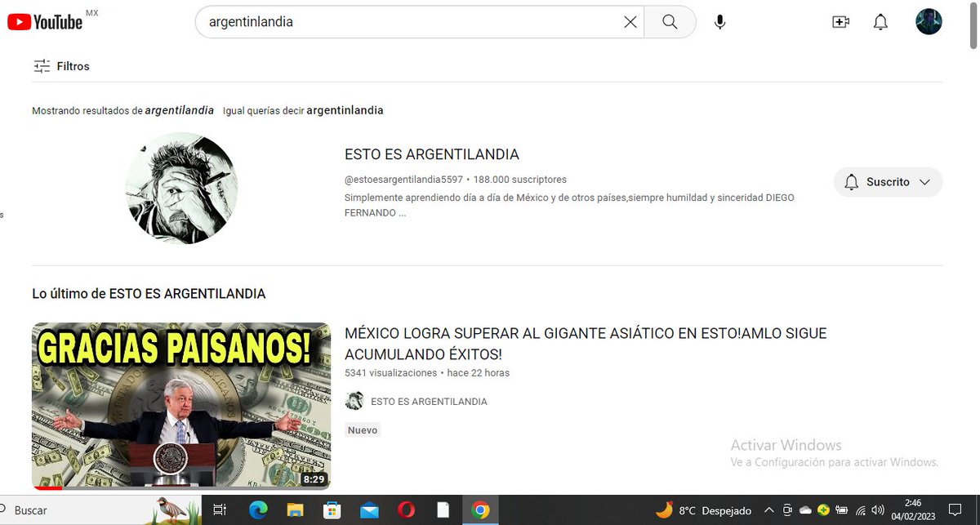This screenshot has width=980, height=525.
Task: Open the Mail app on the taskbar
Action: point(369,510)
